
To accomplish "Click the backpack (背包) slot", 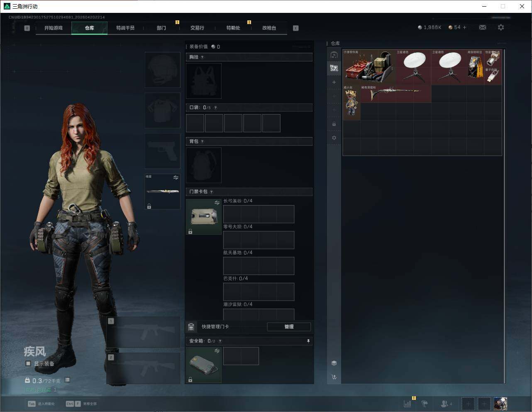I will coord(204,165).
